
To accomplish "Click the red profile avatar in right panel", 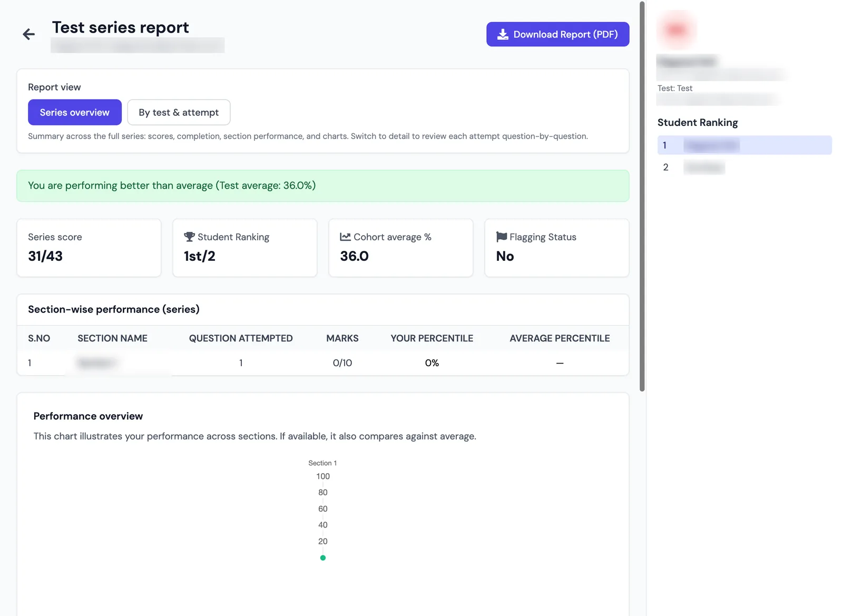I will tap(677, 30).
